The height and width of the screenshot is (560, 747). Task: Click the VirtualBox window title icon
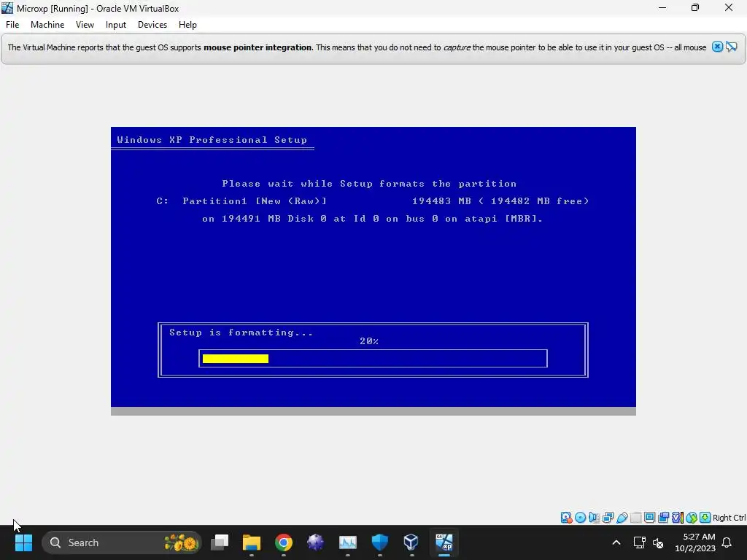click(x=7, y=8)
